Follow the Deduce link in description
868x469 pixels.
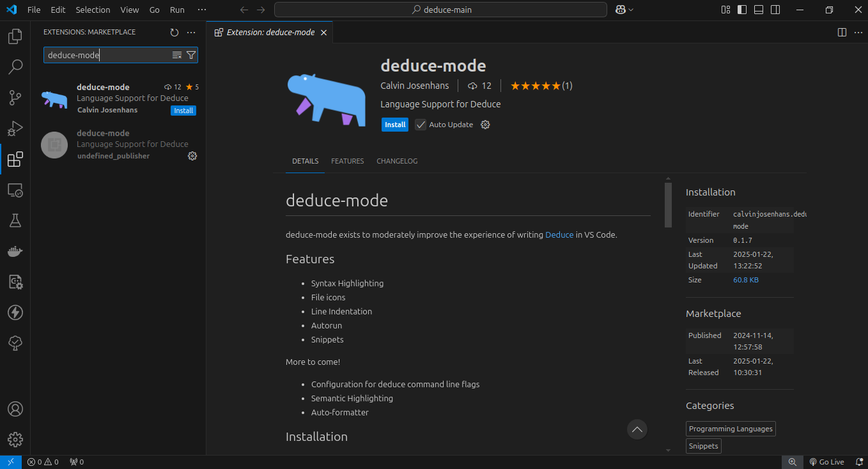(559, 235)
